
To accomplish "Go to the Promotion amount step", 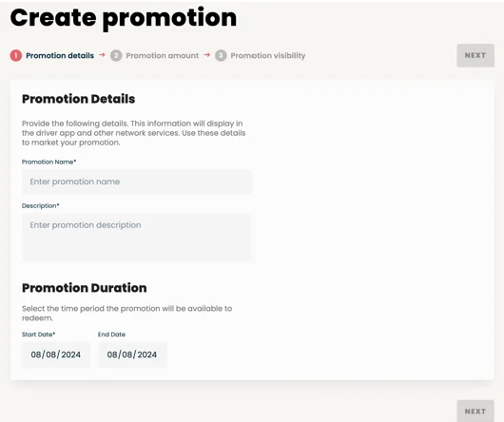I will click(163, 55).
